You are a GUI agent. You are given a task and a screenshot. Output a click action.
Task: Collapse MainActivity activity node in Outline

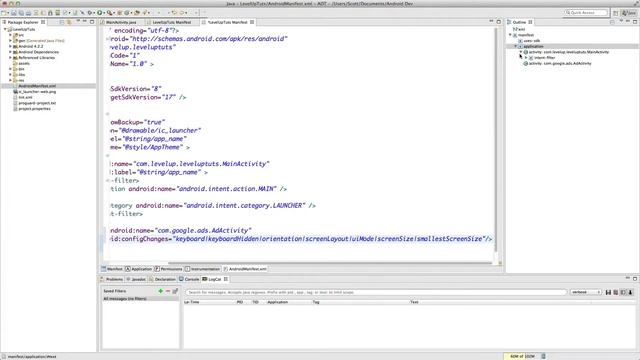(x=521, y=52)
